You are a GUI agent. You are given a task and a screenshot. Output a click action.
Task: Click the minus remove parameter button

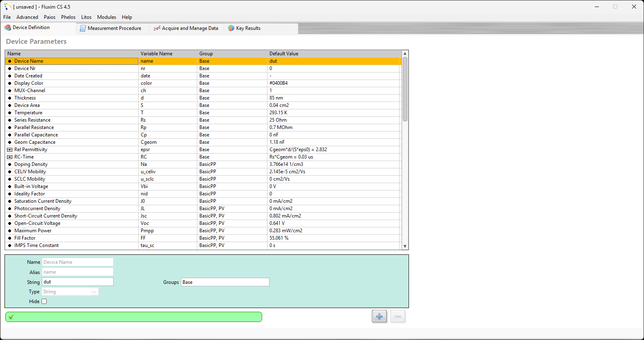(x=397, y=316)
